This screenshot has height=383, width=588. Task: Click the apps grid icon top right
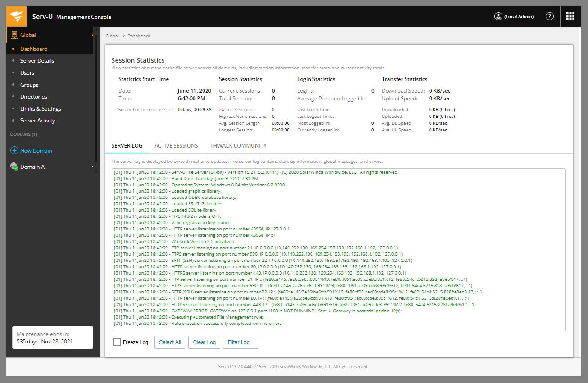pos(570,16)
